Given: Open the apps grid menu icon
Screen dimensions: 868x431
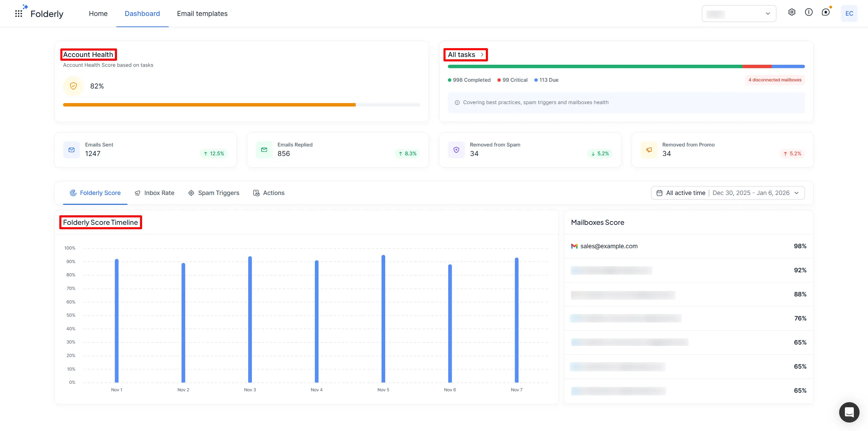Looking at the screenshot, I should [19, 14].
